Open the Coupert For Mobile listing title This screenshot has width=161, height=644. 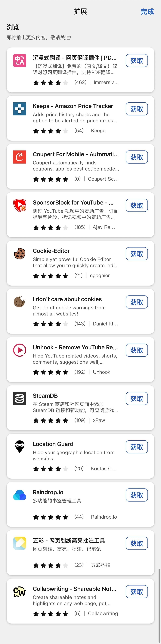[x=76, y=154]
